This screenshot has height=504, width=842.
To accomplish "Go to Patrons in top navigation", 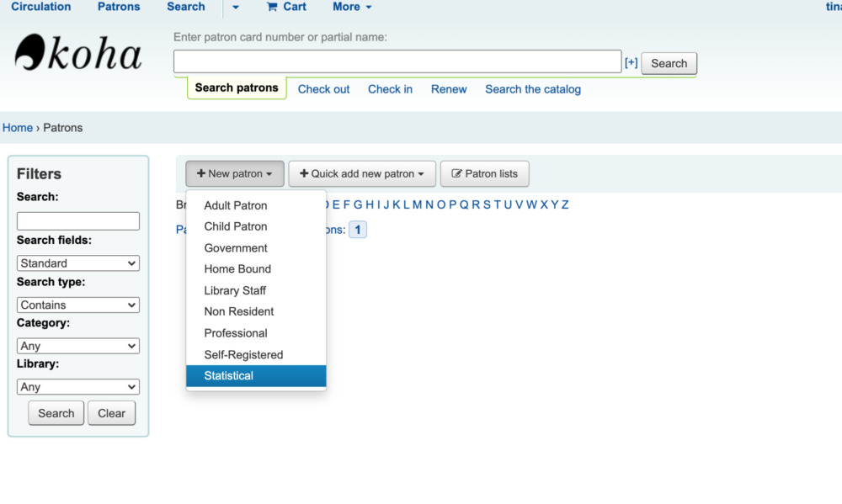I will [119, 7].
